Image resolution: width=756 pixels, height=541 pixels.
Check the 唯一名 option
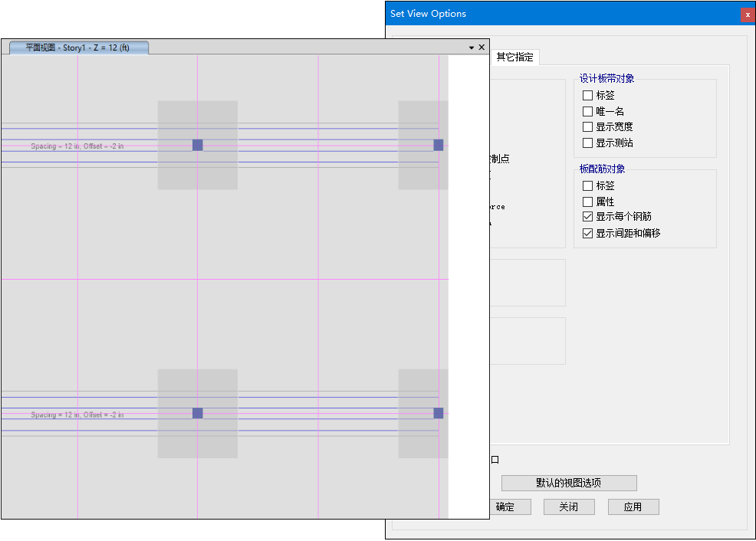[x=588, y=112]
